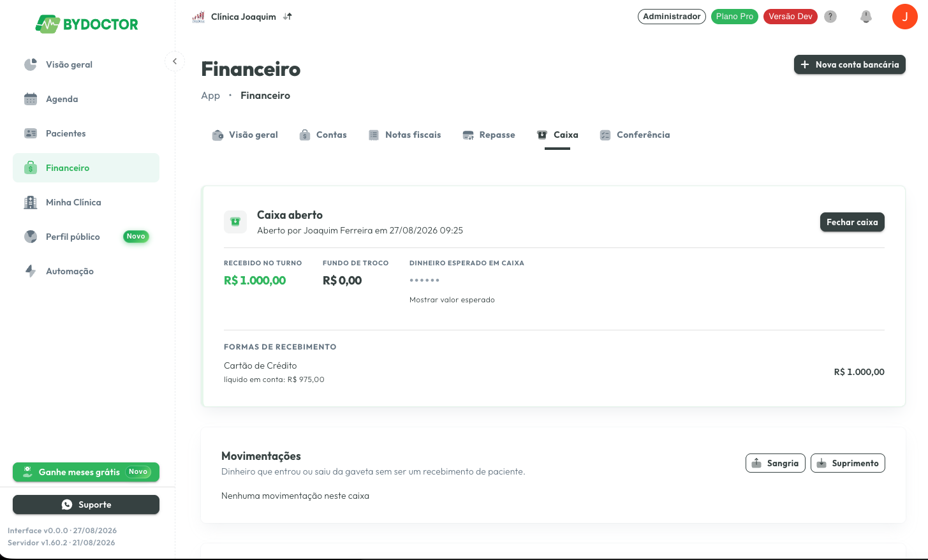Viewport: 928px width, 560px height.
Task: Click the Suprimento button
Action: pyautogui.click(x=848, y=463)
